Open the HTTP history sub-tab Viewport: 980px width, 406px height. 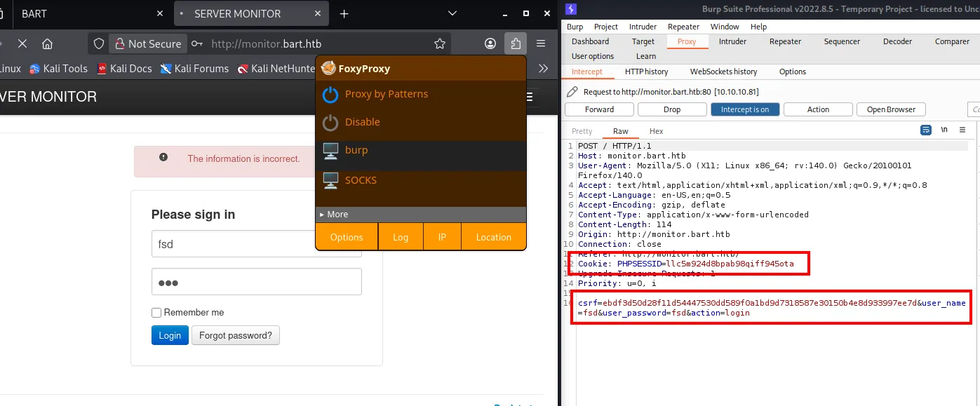tap(646, 72)
